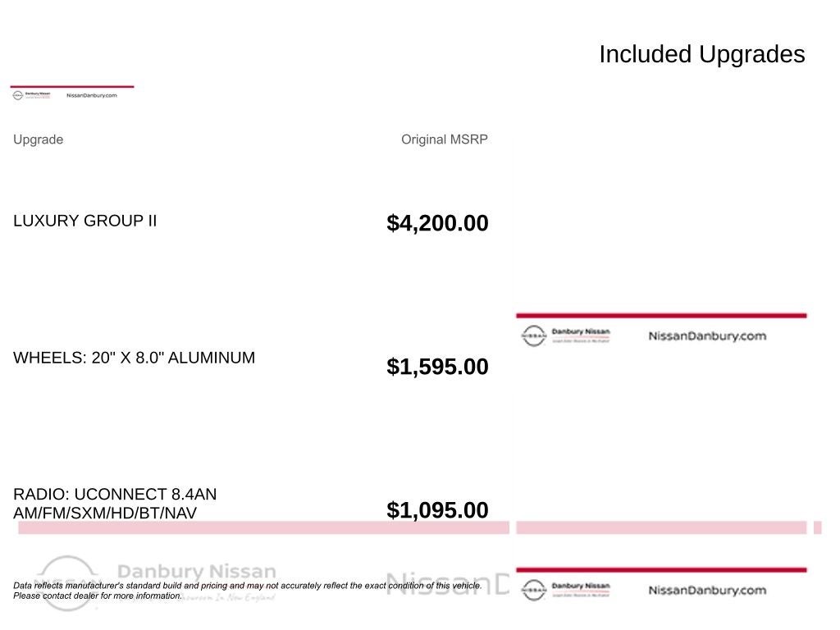The image size is (840, 630).
Task: Click Danbury Nissan name in the bottom-right banner
Action: pos(581,586)
